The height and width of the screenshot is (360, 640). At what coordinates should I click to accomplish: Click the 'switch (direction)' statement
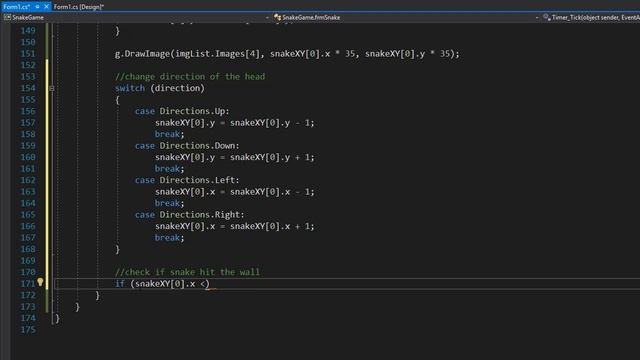pyautogui.click(x=160, y=88)
